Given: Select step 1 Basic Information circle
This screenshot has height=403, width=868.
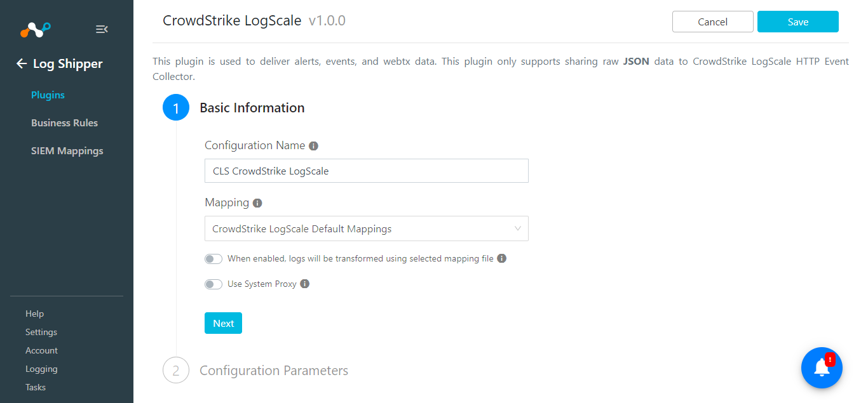Looking at the screenshot, I should 176,108.
